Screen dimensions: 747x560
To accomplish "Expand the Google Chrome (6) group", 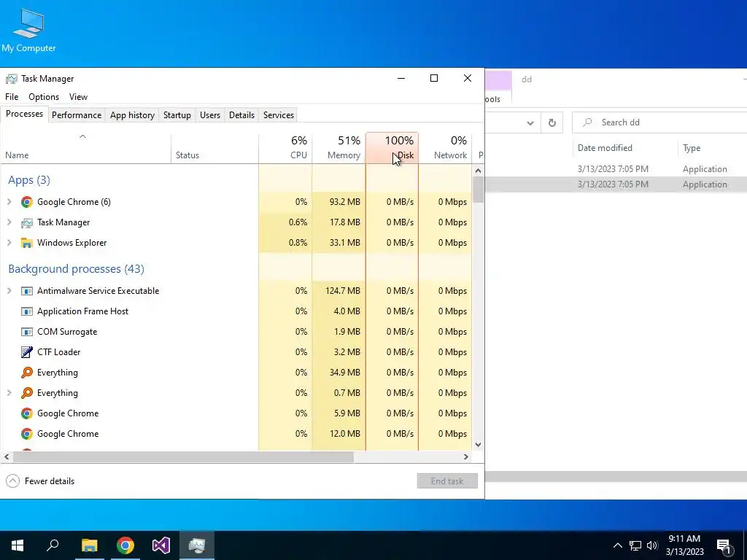I will click(x=9, y=202).
